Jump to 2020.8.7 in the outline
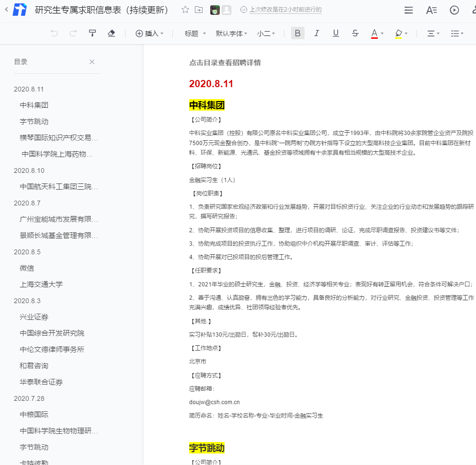This screenshot has width=476, height=465. pyautogui.click(x=27, y=203)
